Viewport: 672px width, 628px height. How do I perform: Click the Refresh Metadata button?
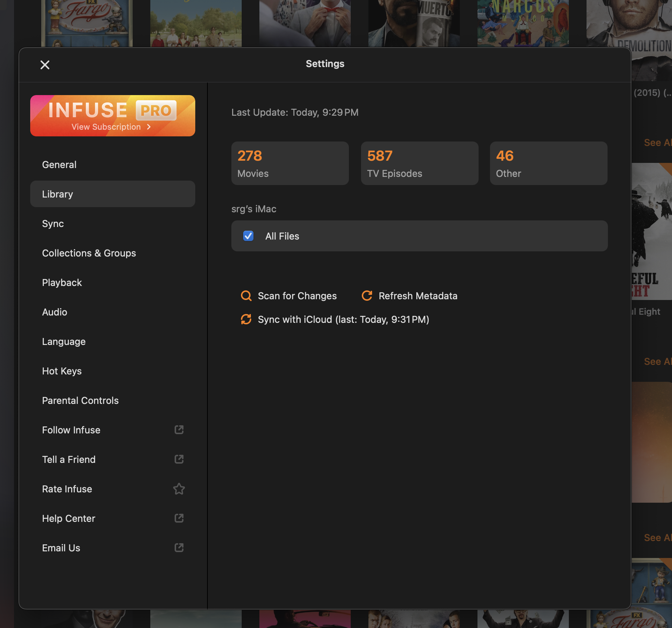tap(409, 296)
